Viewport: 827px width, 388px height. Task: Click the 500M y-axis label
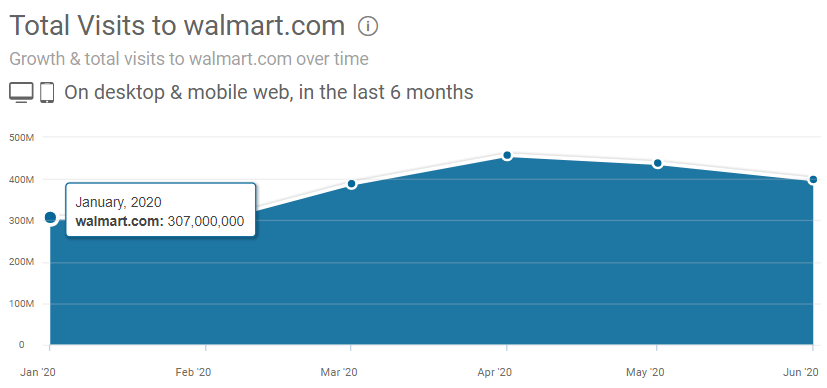[22, 138]
